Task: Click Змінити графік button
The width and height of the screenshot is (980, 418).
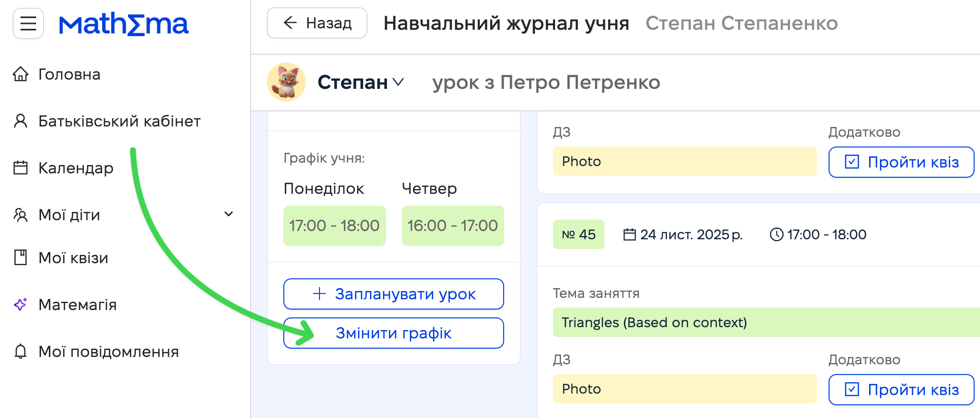Action: [x=394, y=333]
